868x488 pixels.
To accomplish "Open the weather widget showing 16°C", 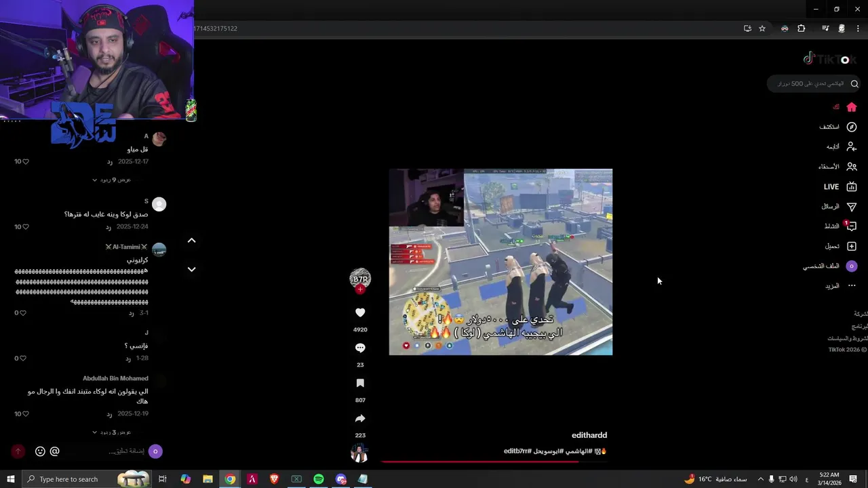I will (x=715, y=479).
